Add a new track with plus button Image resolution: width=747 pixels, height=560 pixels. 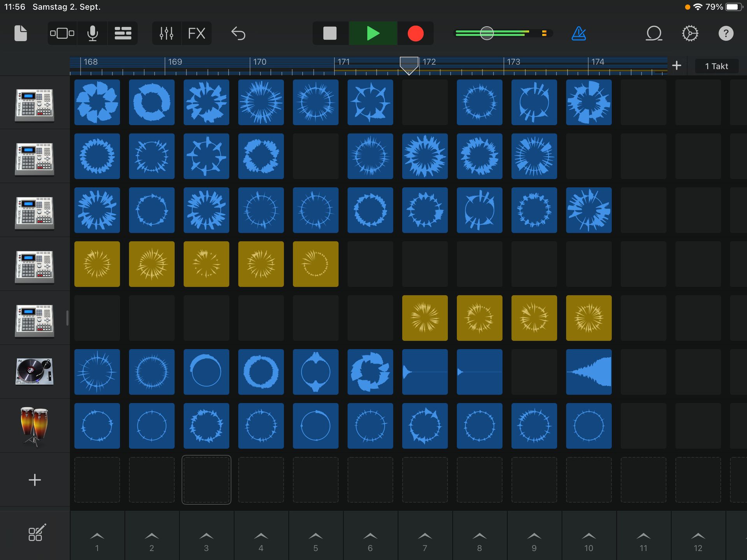pos(35,479)
